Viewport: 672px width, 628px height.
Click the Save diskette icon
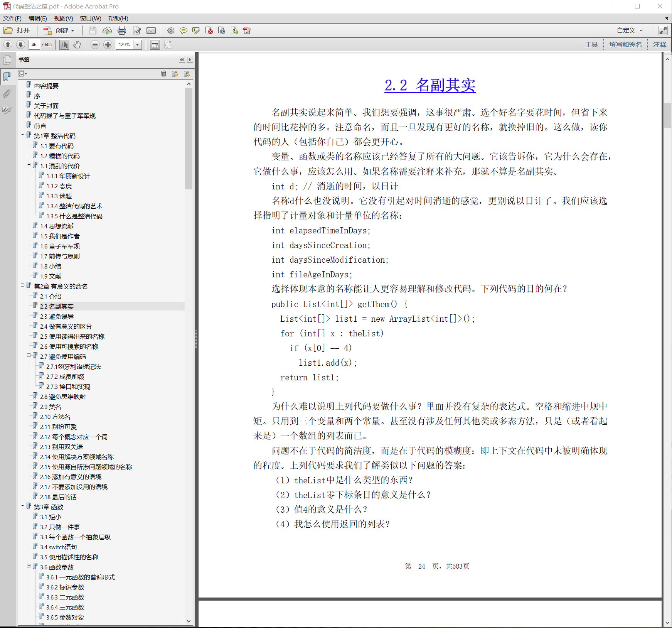point(93,30)
